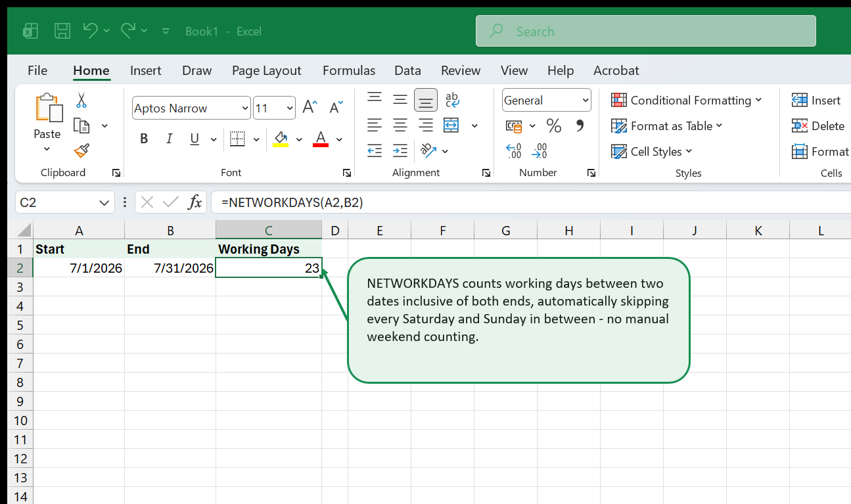
Task: Apply red Font Color
Action: (321, 139)
